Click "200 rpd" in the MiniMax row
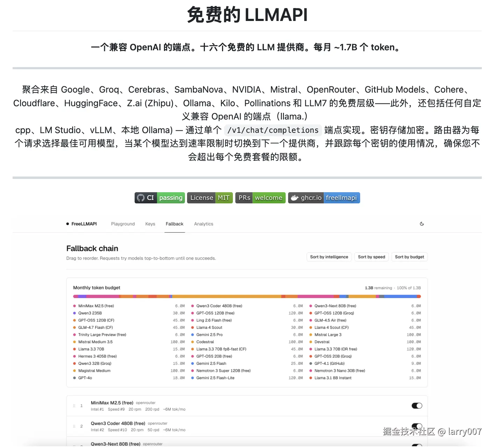The width and height of the screenshot is (493, 448). [152, 410]
